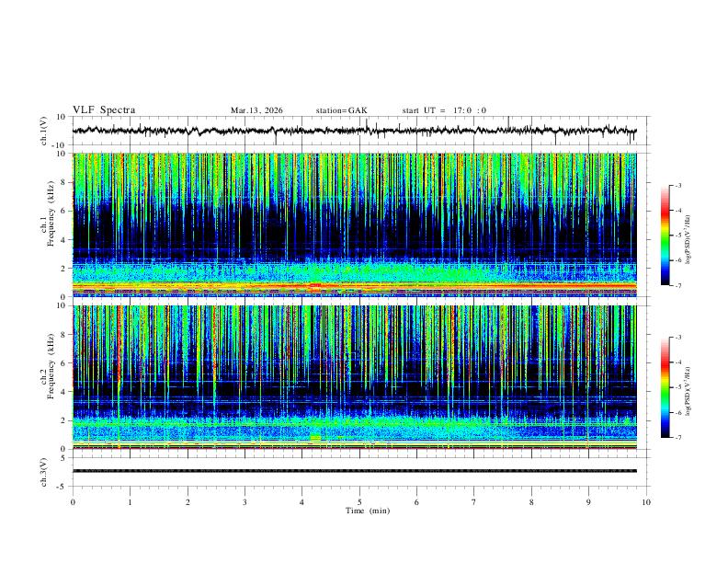Click the time axis tick label '9'
Screen dimensions: 728x563
click(x=588, y=502)
